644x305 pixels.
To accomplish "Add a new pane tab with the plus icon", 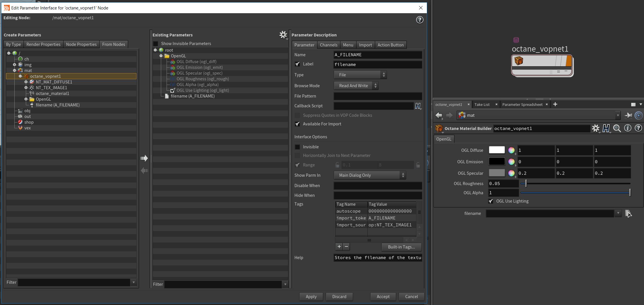I will point(555,104).
